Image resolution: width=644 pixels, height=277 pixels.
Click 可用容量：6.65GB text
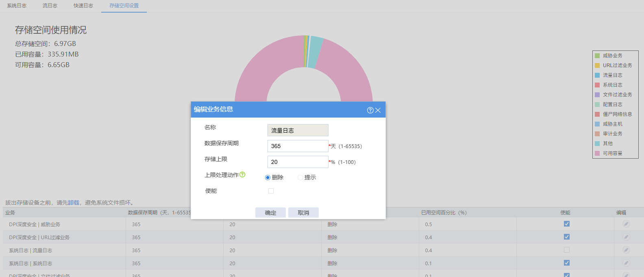(x=42, y=65)
